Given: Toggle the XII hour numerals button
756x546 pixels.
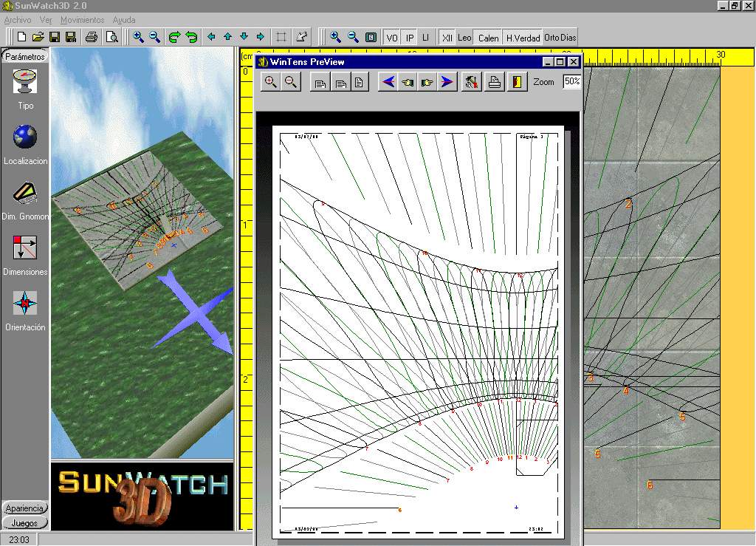Looking at the screenshot, I should 447,37.
